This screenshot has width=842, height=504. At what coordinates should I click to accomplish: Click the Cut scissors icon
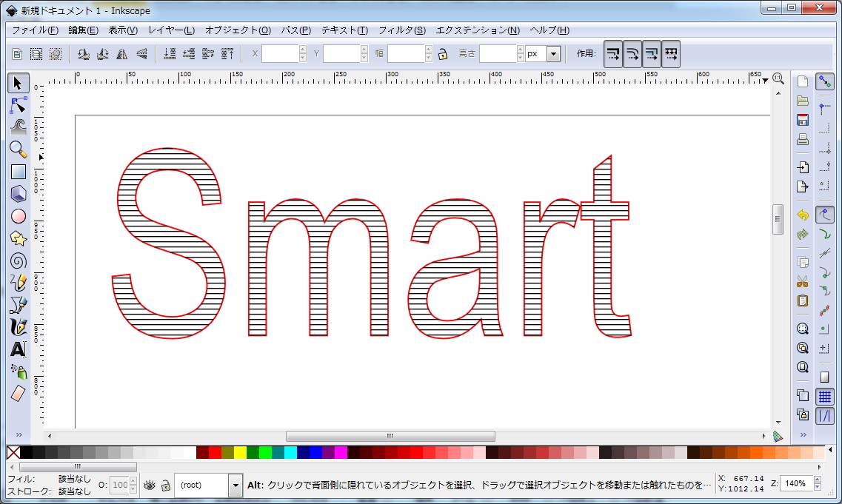[x=802, y=281]
